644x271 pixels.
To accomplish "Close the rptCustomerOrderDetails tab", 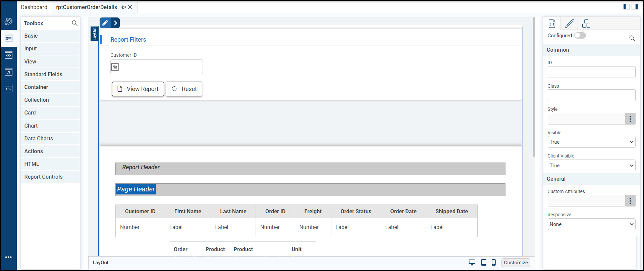I will [x=130, y=7].
